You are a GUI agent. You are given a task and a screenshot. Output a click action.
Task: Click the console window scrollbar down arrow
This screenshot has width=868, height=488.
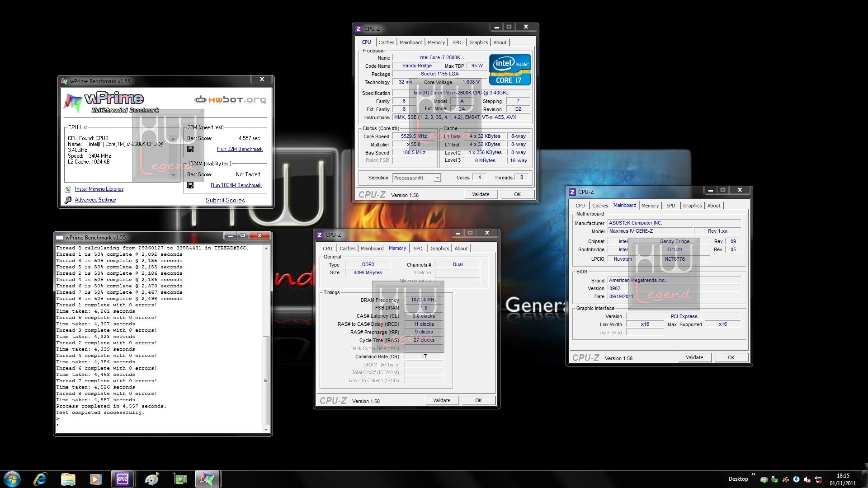(266, 429)
